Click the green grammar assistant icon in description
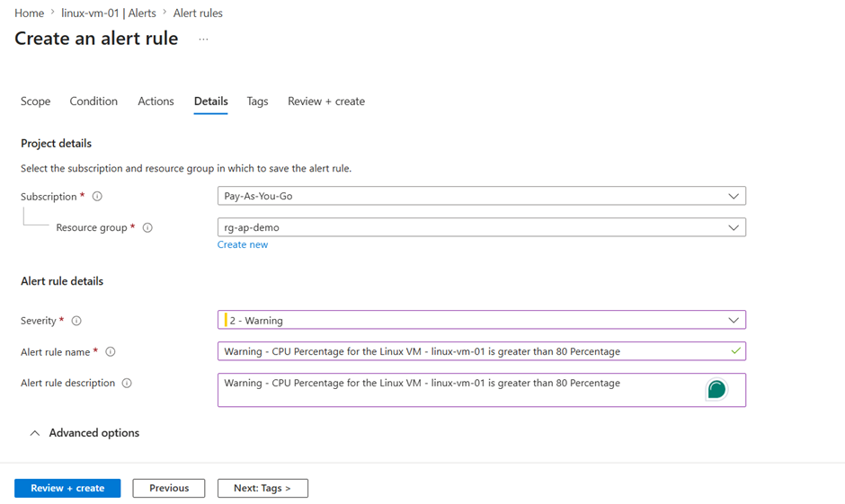 (x=716, y=389)
